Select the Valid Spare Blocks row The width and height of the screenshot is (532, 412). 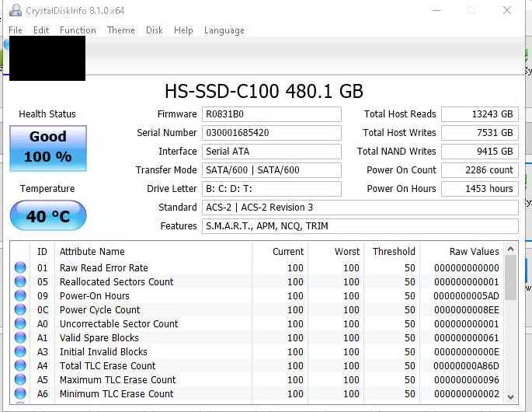click(258, 337)
